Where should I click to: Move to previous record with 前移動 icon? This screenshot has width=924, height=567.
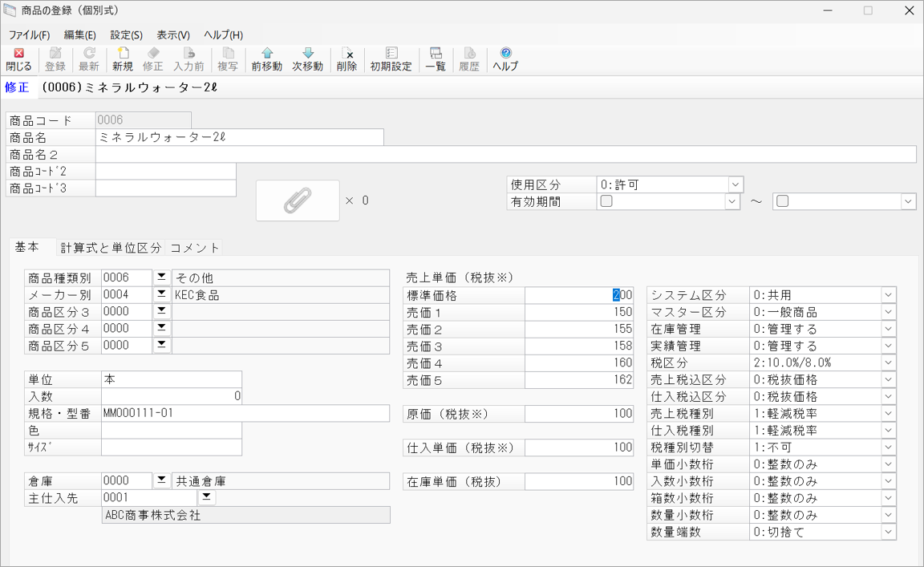[265, 58]
